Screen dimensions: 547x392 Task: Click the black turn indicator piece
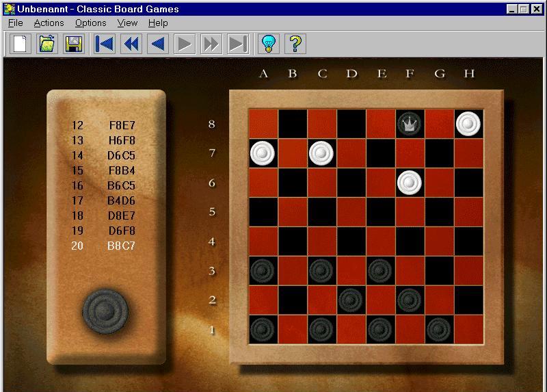105,311
